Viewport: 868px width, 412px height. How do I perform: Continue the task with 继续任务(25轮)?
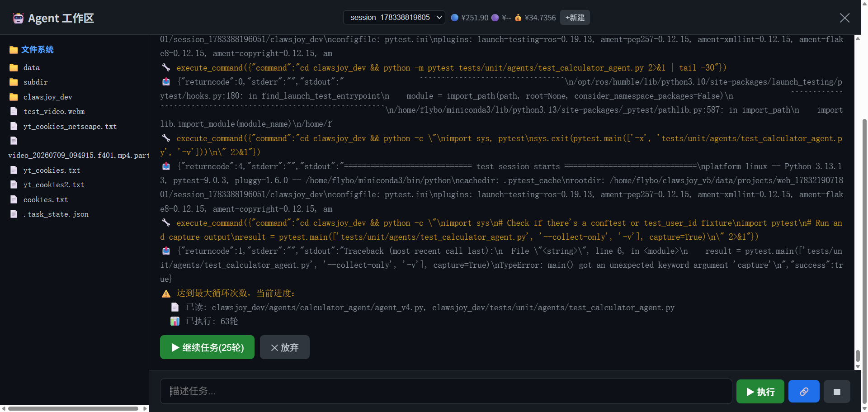click(207, 347)
